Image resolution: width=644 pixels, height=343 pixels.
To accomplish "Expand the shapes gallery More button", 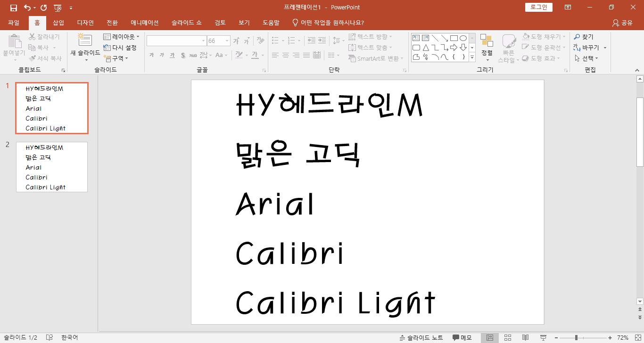I will pyautogui.click(x=472, y=57).
